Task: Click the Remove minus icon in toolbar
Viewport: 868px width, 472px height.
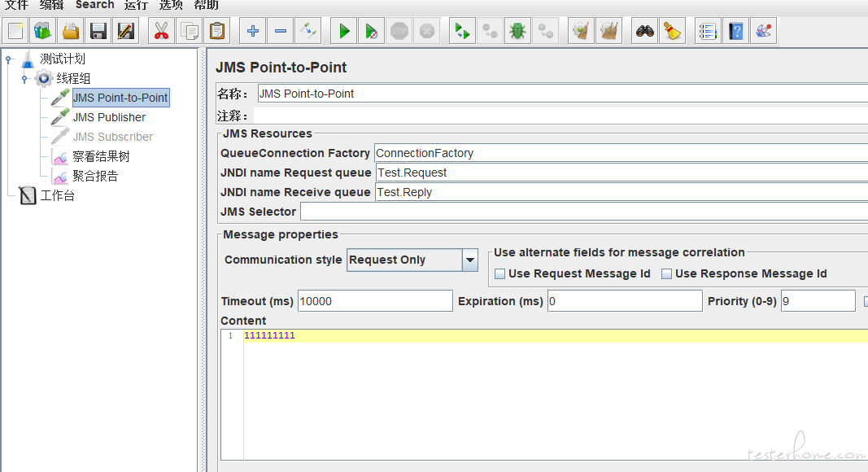Action: point(281,32)
